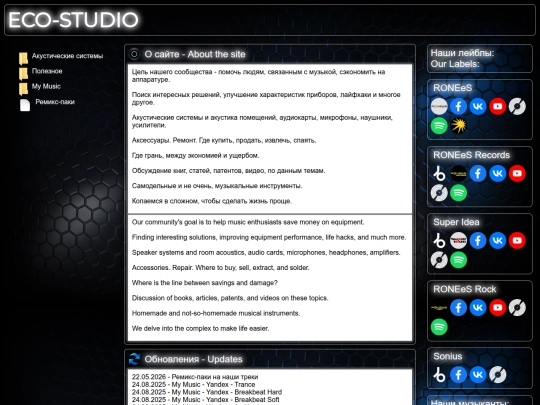
Task: Click the line 'Accessories. Repair. Where to buy'
Action: click(221, 268)
